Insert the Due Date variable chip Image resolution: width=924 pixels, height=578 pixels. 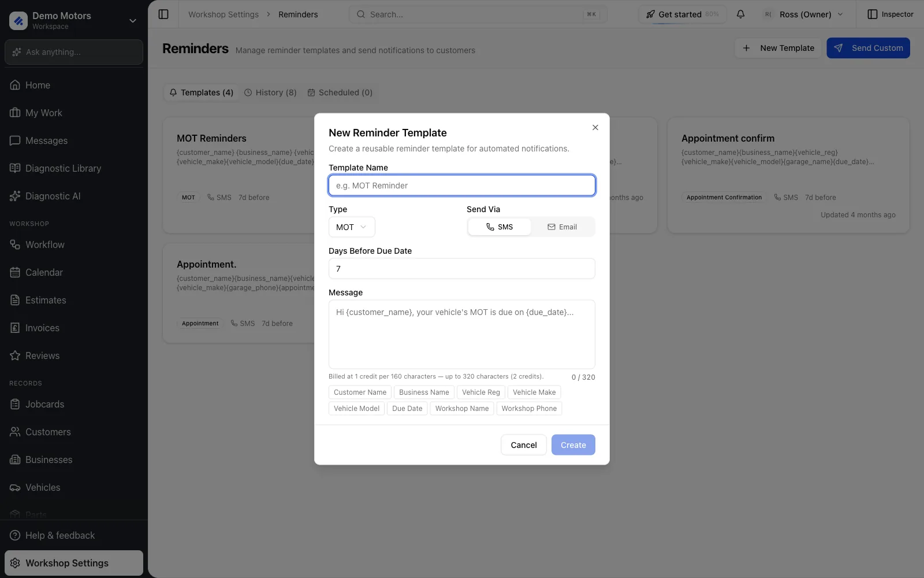[407, 408]
